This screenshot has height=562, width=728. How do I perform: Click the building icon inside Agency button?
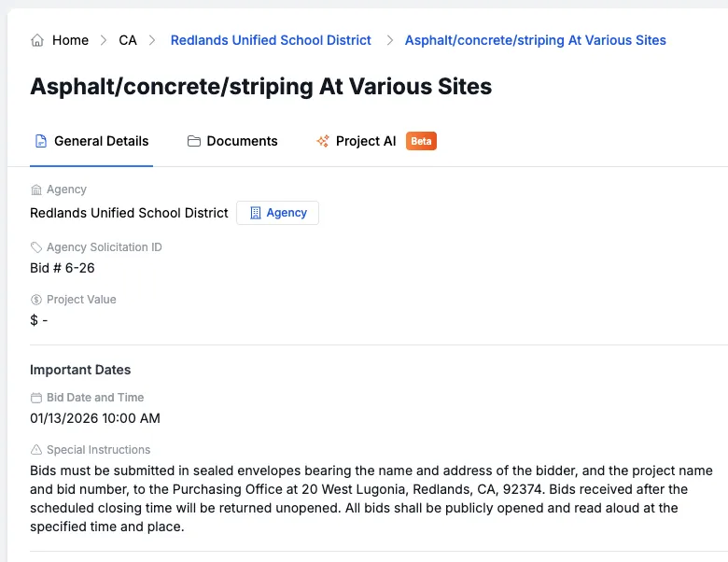(x=256, y=213)
